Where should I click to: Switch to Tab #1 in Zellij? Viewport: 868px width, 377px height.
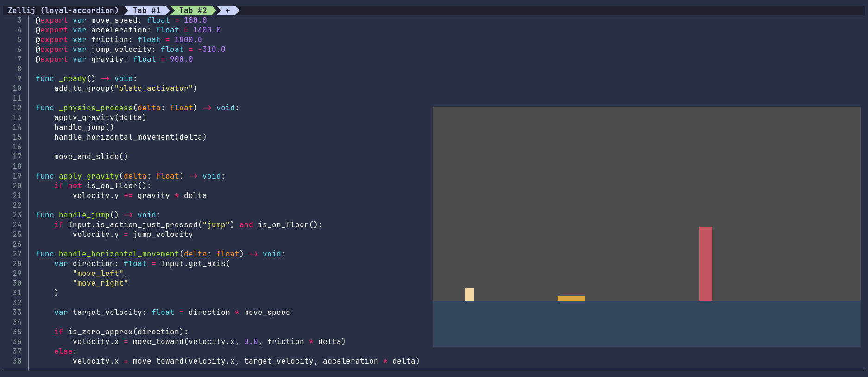pos(147,10)
